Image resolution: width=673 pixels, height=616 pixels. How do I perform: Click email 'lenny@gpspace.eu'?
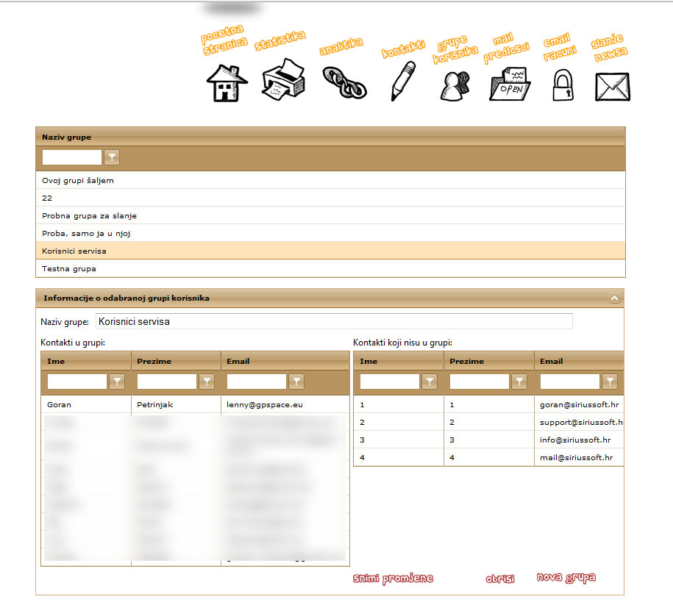(265, 404)
